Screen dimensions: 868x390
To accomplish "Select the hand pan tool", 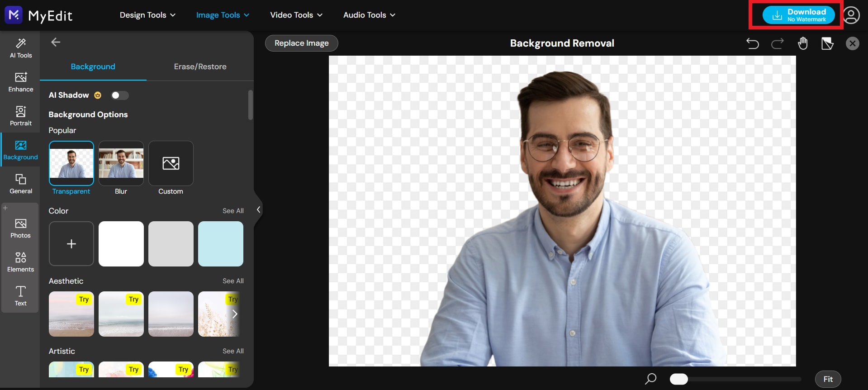I will point(803,43).
